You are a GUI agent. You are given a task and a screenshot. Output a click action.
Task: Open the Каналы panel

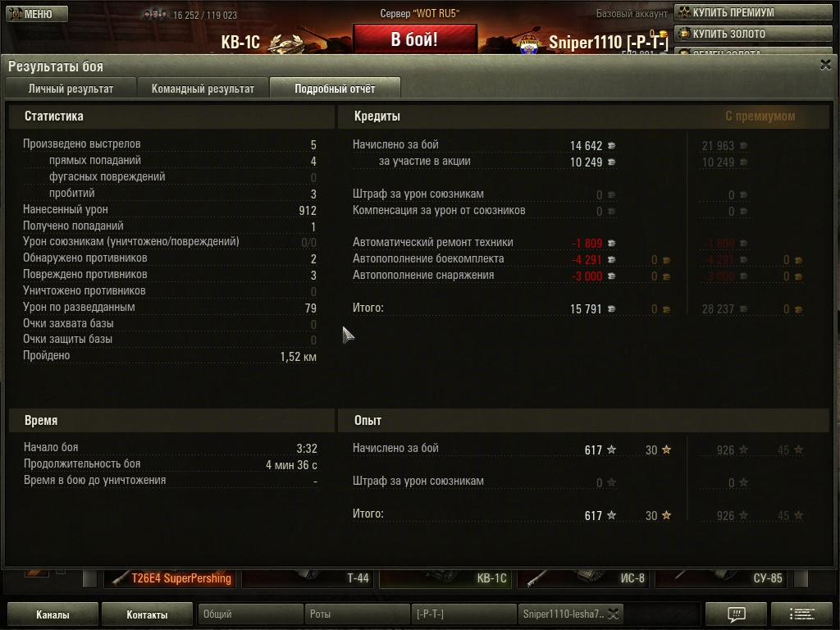click(52, 614)
